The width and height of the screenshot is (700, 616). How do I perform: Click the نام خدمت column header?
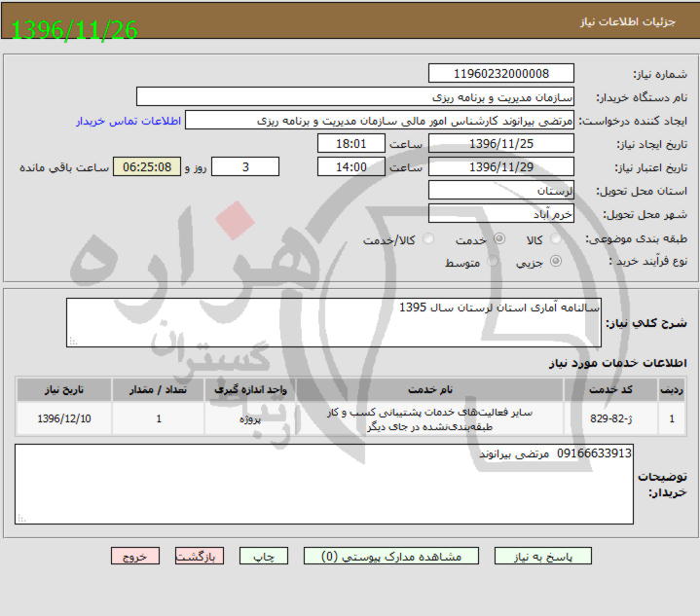point(430,389)
